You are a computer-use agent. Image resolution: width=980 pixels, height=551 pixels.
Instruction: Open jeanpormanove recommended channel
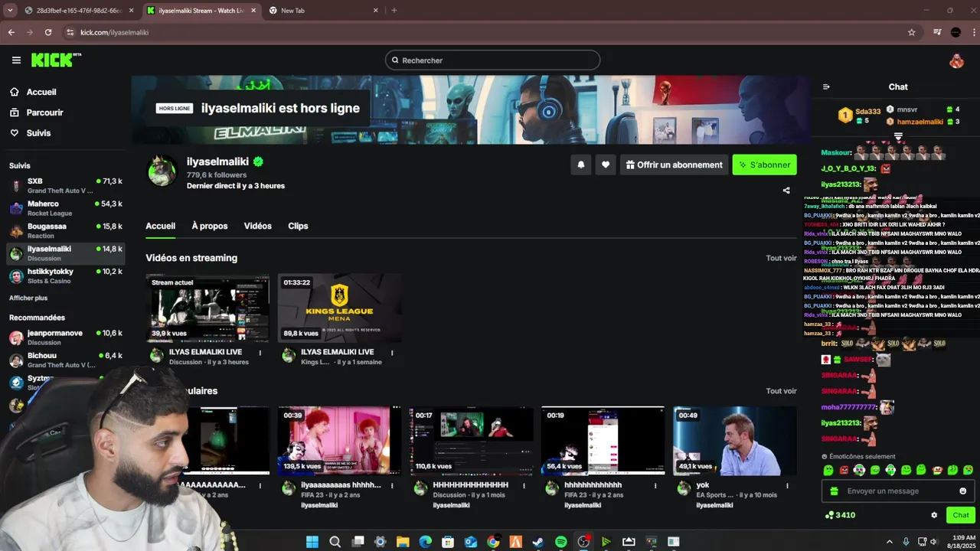pos(65,337)
